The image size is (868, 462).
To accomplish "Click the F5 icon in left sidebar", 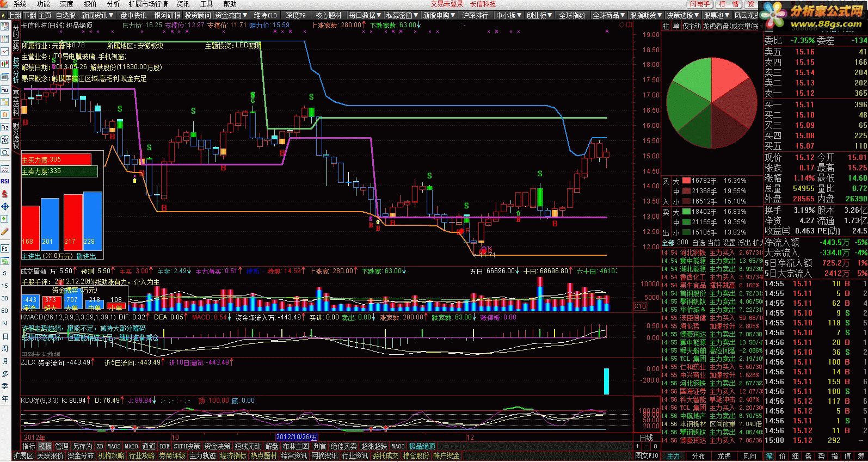I will tap(6, 248).
